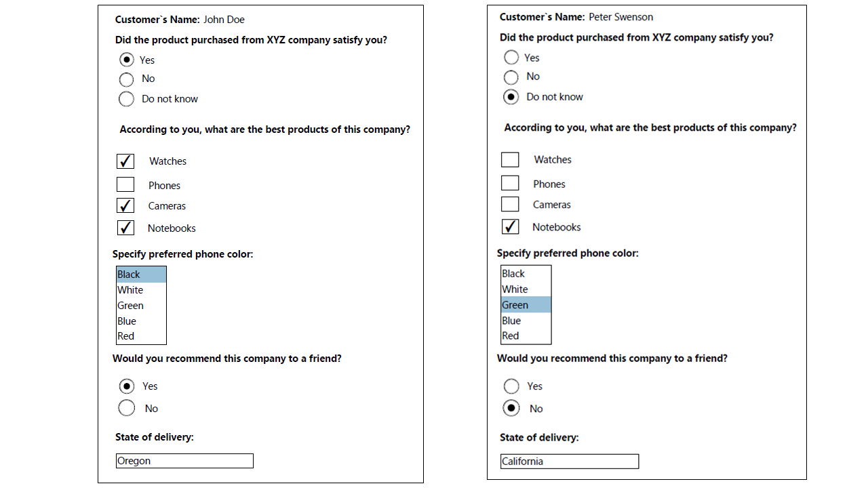Screen dimensions: 868x488
Task: Choose 'Do not know' on Peter Swenson's form
Action: (511, 96)
